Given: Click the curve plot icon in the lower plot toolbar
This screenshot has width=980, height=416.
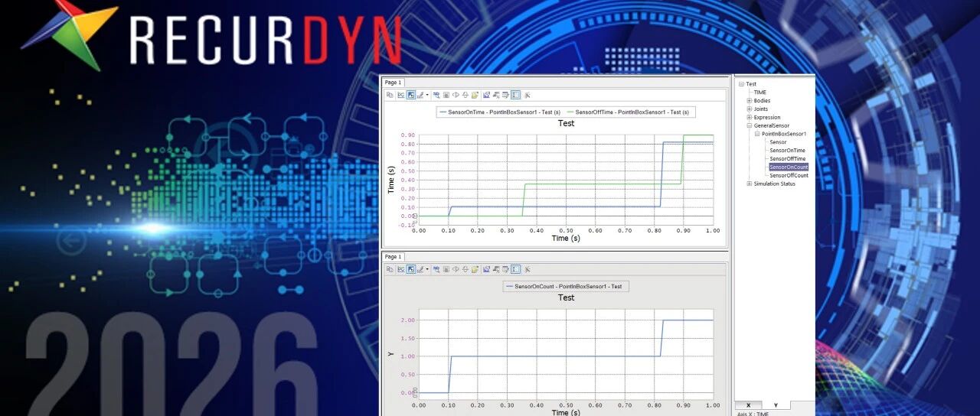Looking at the screenshot, I should coord(401,269).
